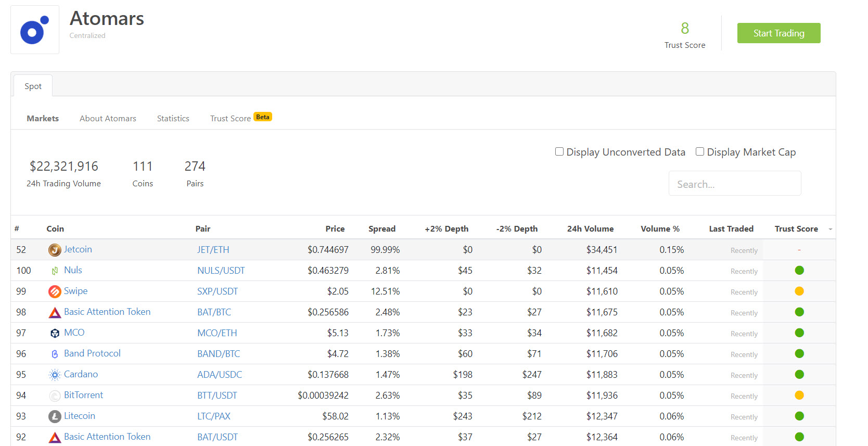Select the Spot tab
Viewport: 868px width, 446px height.
point(33,86)
